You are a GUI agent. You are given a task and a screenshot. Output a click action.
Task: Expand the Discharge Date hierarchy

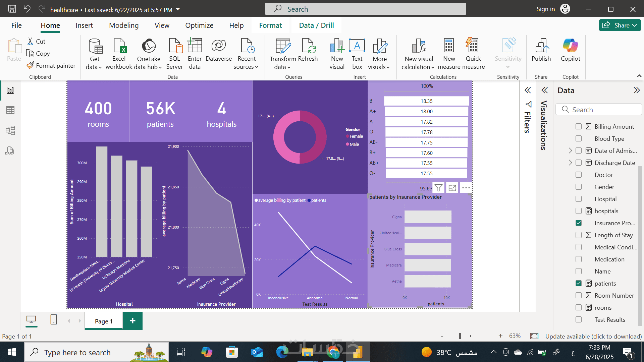tap(570, 163)
